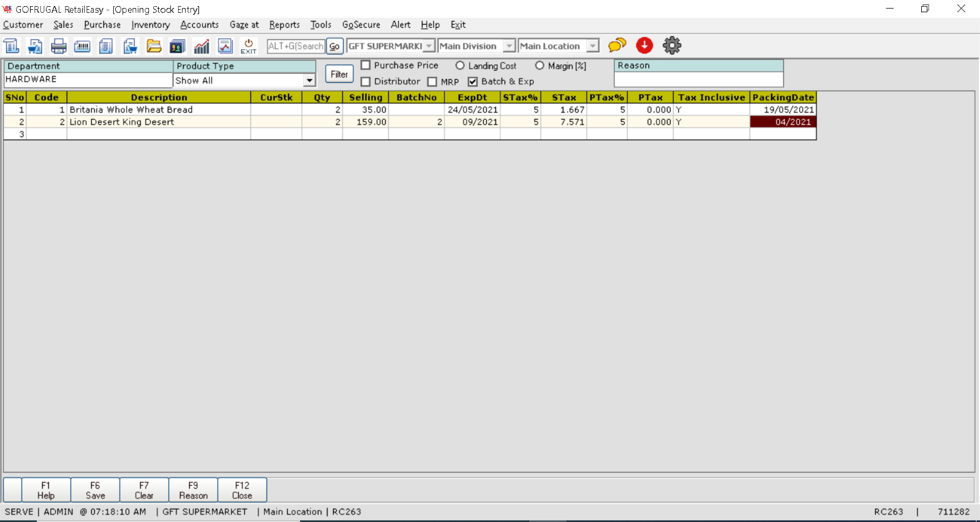This screenshot has width=980, height=522.
Task: Open the Help menu
Action: pos(430,25)
